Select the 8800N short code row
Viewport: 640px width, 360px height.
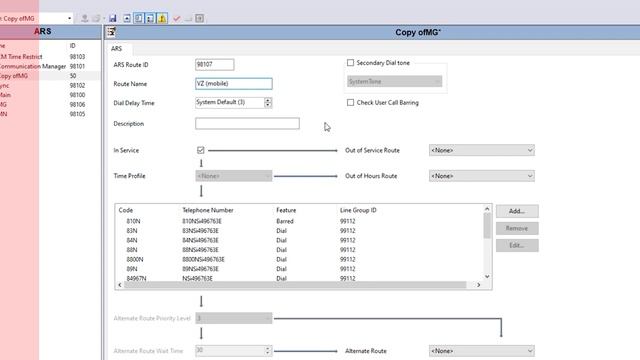(299, 259)
